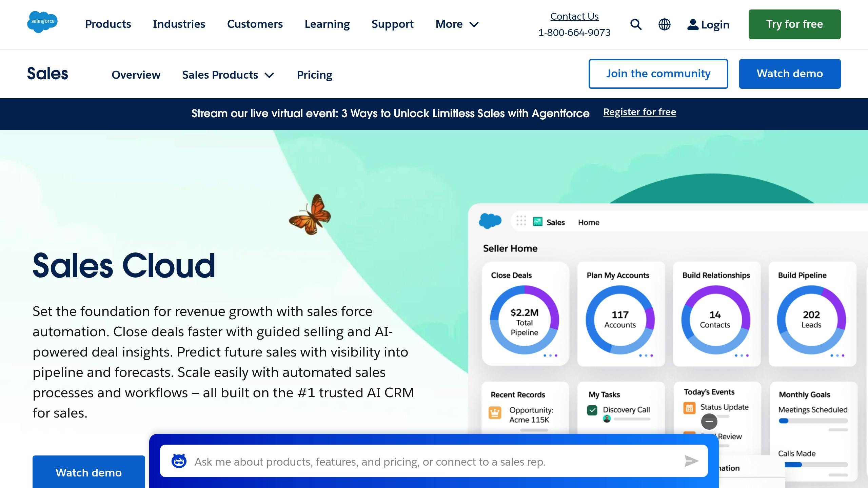
Task: Open the globe language selector
Action: pos(664,24)
